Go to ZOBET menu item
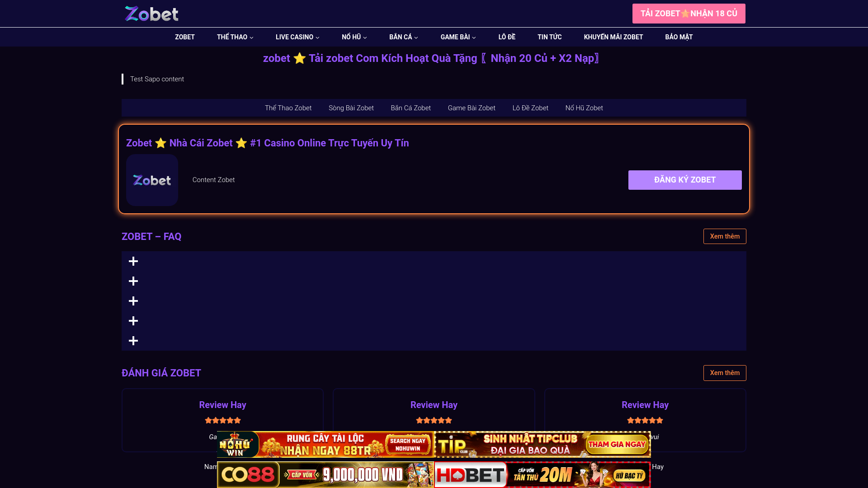This screenshot has height=488, width=868. (185, 37)
